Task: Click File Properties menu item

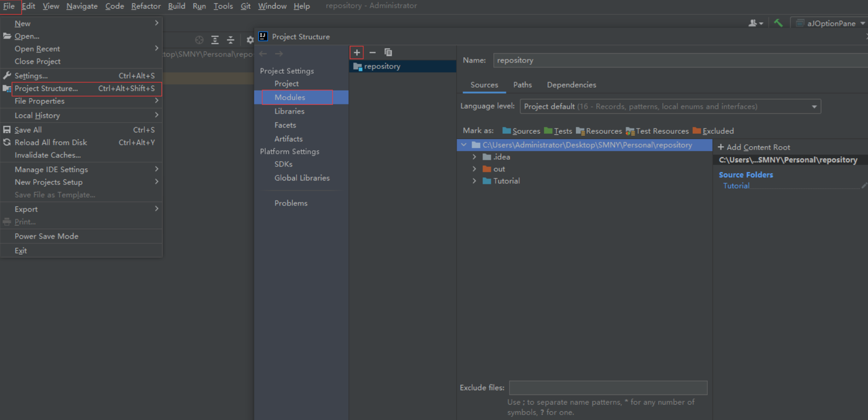Action: pyautogui.click(x=81, y=101)
